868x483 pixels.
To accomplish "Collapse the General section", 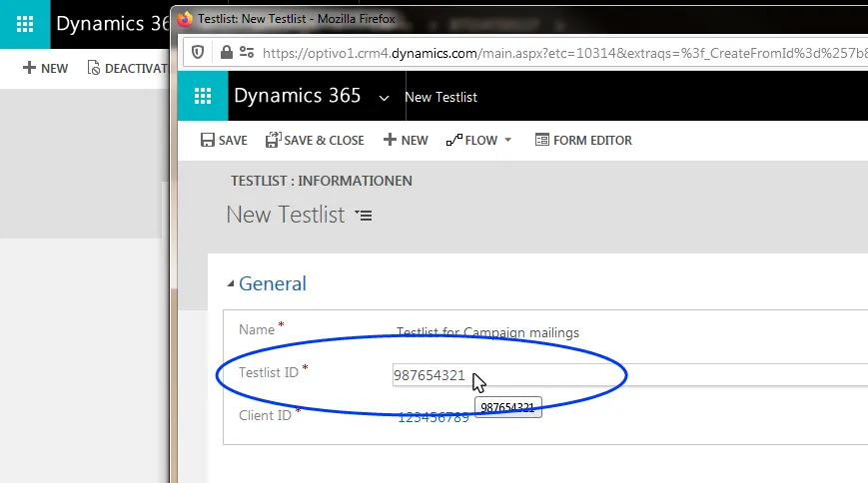I will tap(231, 283).
